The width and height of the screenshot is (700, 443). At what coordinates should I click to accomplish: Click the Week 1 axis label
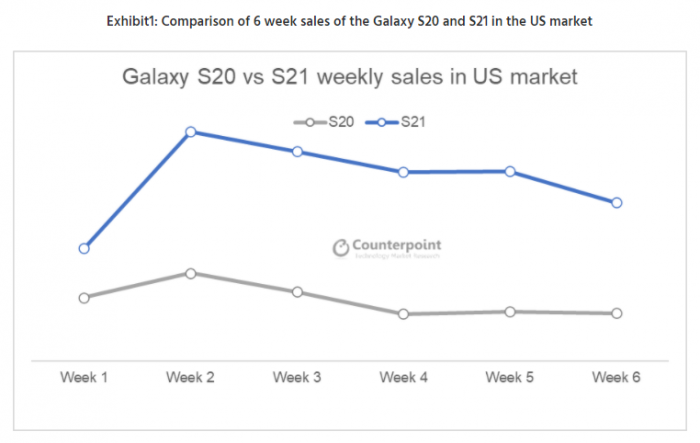click(84, 377)
